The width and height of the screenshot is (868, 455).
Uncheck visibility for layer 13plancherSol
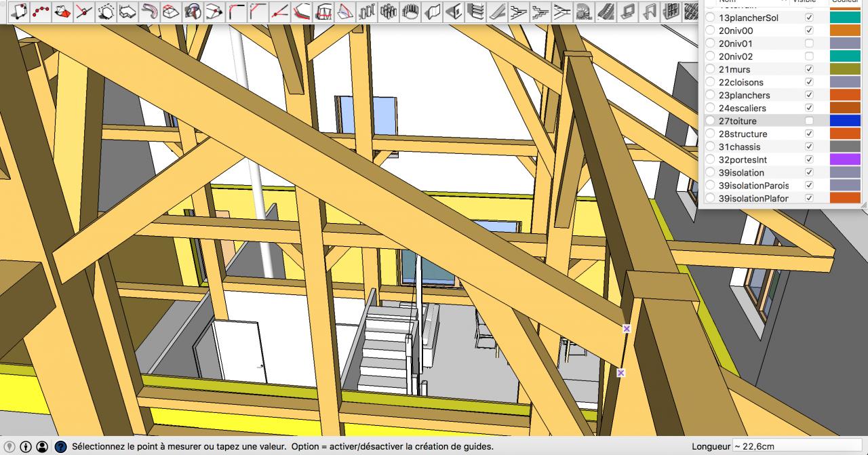pyautogui.click(x=809, y=18)
